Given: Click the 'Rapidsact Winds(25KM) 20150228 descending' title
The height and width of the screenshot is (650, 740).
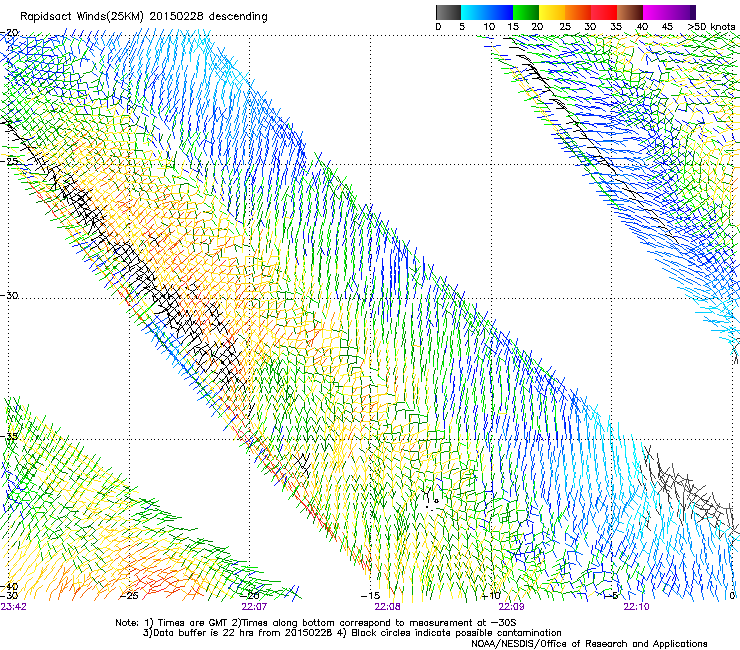Looking at the screenshot, I should pos(143,17).
